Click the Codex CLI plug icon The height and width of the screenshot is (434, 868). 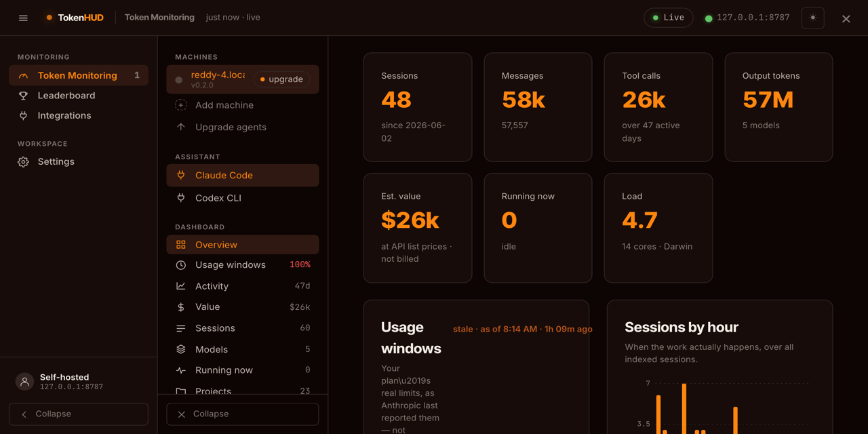(x=181, y=198)
